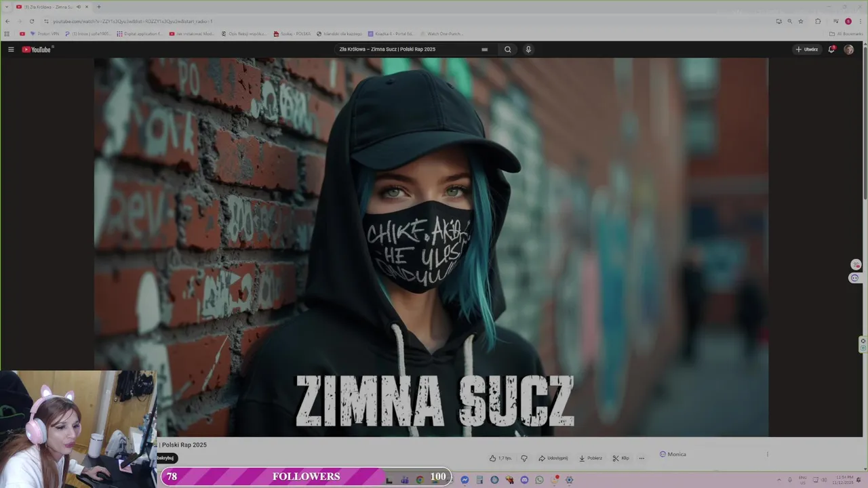
Task: Open Discord from the taskbar
Action: (524, 480)
